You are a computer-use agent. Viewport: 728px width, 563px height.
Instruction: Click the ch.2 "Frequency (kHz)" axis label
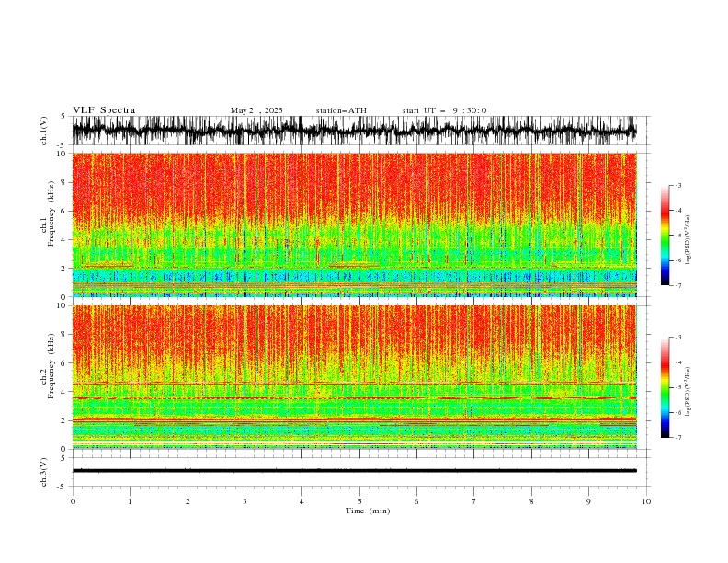coord(51,365)
